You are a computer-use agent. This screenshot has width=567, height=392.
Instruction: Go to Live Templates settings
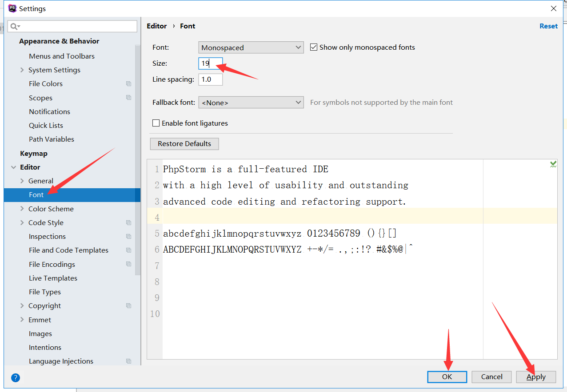[x=53, y=278]
